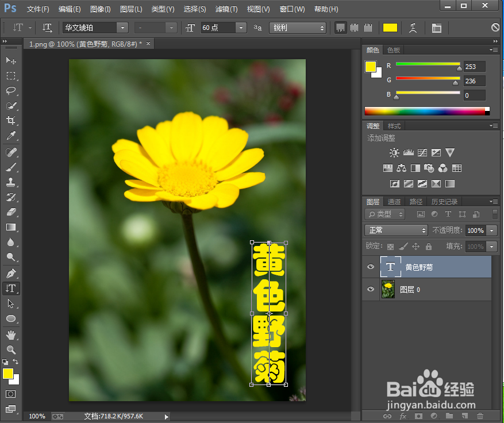Change screen mode button
The width and height of the screenshot is (504, 423).
tap(10, 409)
